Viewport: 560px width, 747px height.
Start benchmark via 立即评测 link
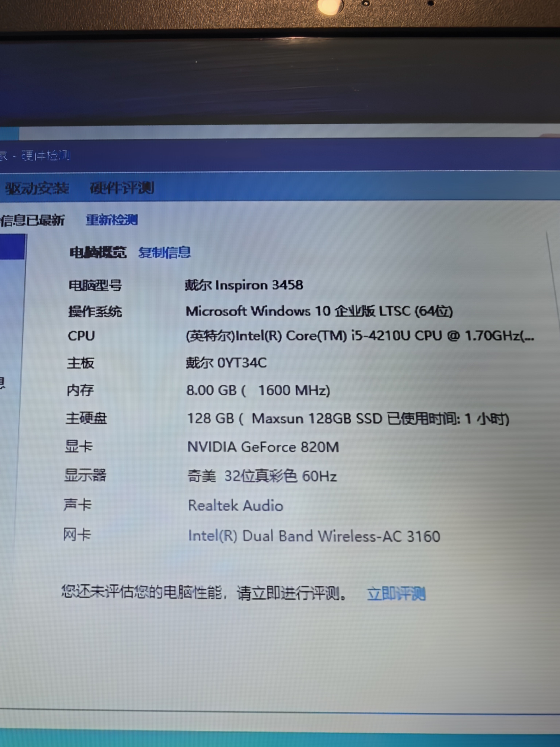coord(396,593)
